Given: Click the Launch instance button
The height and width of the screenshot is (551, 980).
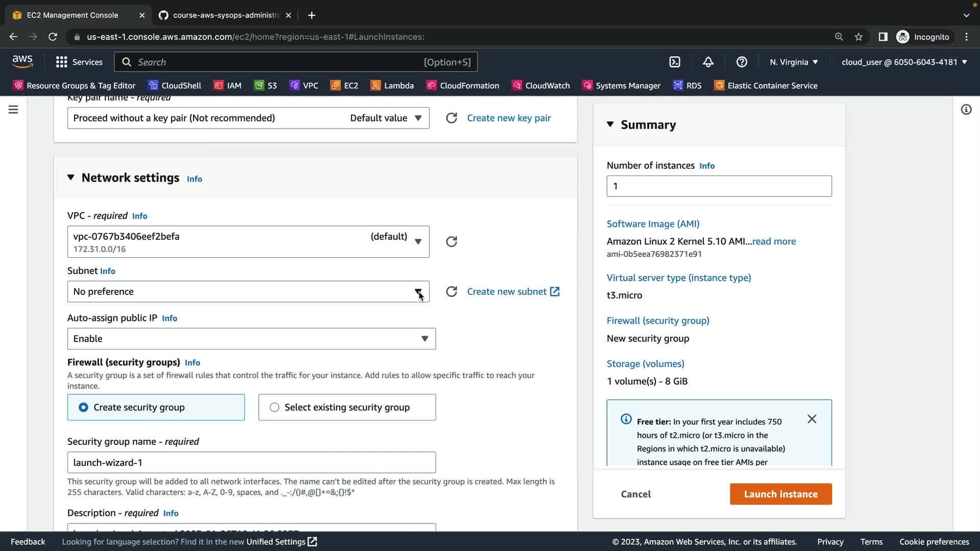Looking at the screenshot, I should click(x=780, y=494).
